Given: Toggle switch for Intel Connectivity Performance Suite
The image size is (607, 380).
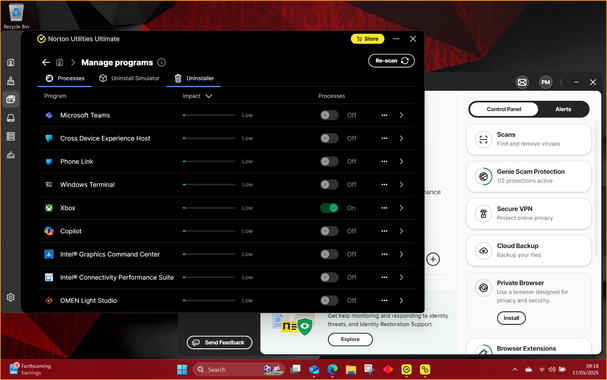Looking at the screenshot, I should (x=329, y=277).
